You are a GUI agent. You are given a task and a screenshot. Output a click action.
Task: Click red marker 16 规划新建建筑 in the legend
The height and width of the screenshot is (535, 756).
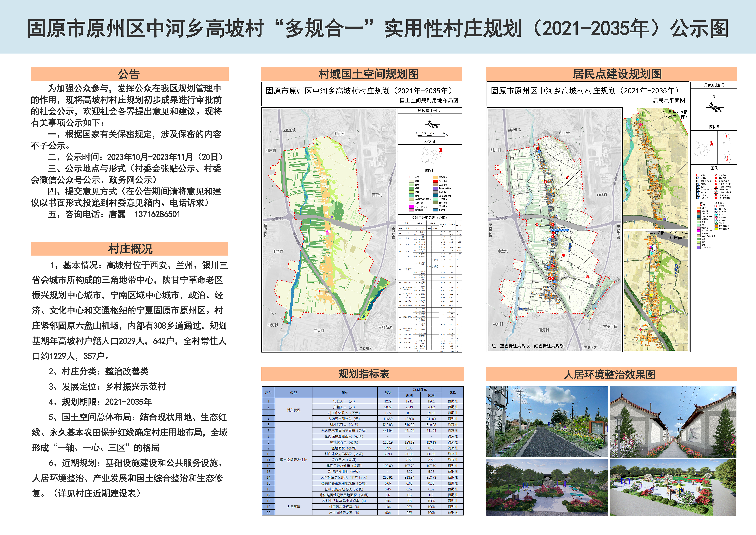pos(716,198)
